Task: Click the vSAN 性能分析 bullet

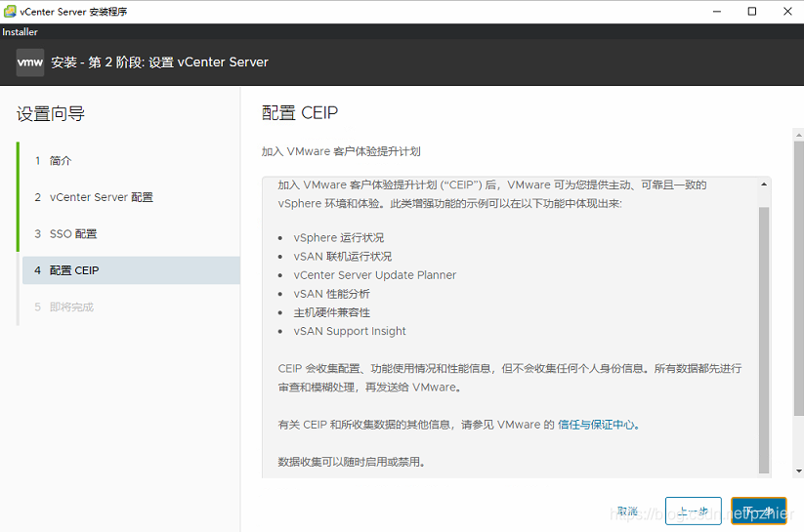Action: 332,294
